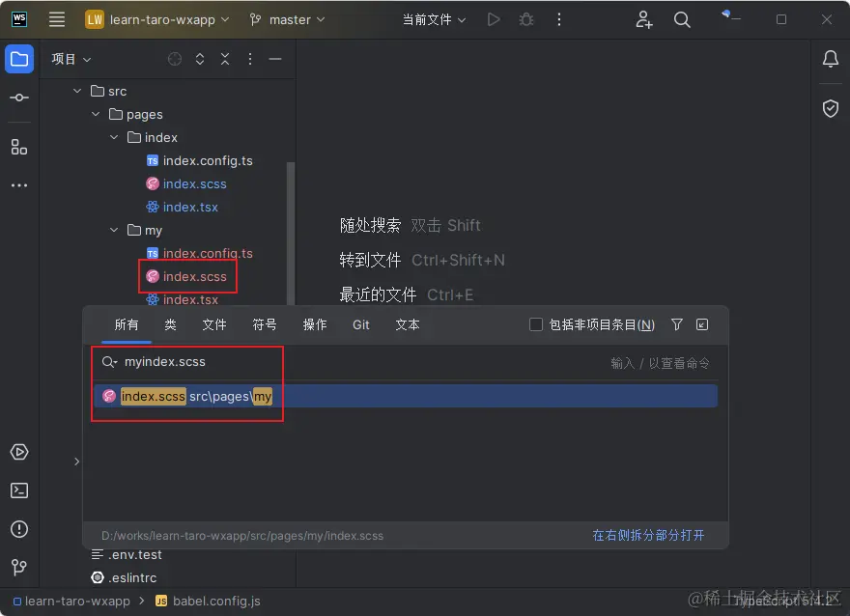850x616 pixels.
Task: Open the filter icon in Search Everywhere
Action: (x=677, y=324)
